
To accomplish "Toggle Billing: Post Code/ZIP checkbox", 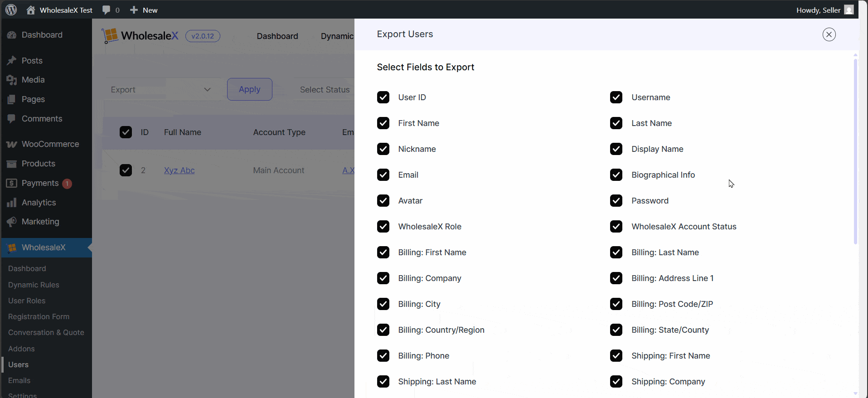I will click(x=616, y=304).
